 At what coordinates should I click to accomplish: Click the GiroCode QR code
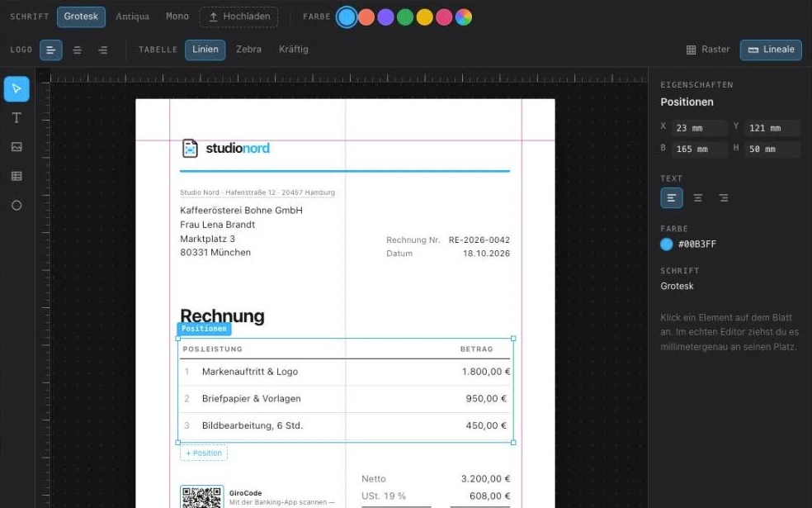point(202,497)
